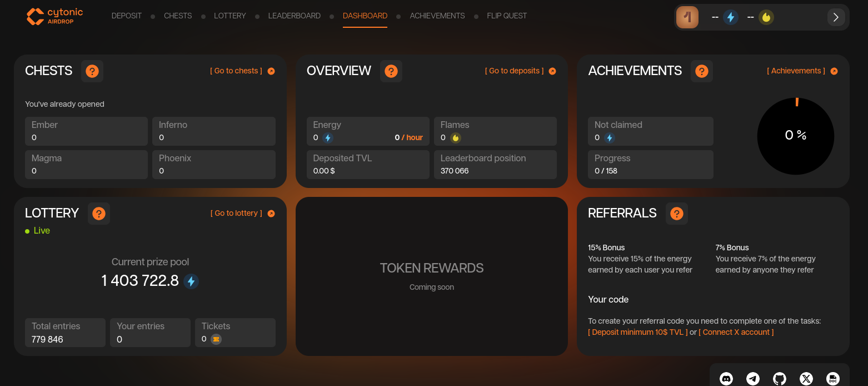Open the Leaderboard tab
868x386 pixels.
point(295,16)
